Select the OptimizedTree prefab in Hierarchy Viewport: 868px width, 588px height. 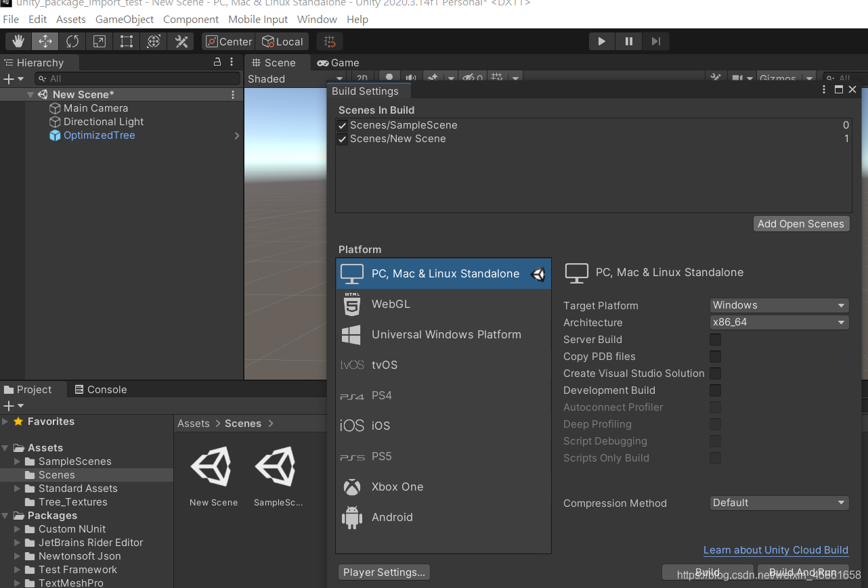99,135
